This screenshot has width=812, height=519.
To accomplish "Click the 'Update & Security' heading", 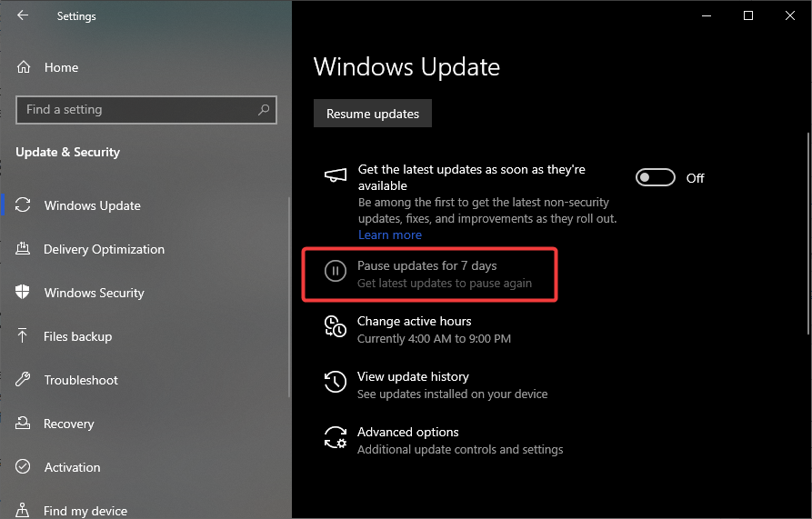I will (x=68, y=152).
